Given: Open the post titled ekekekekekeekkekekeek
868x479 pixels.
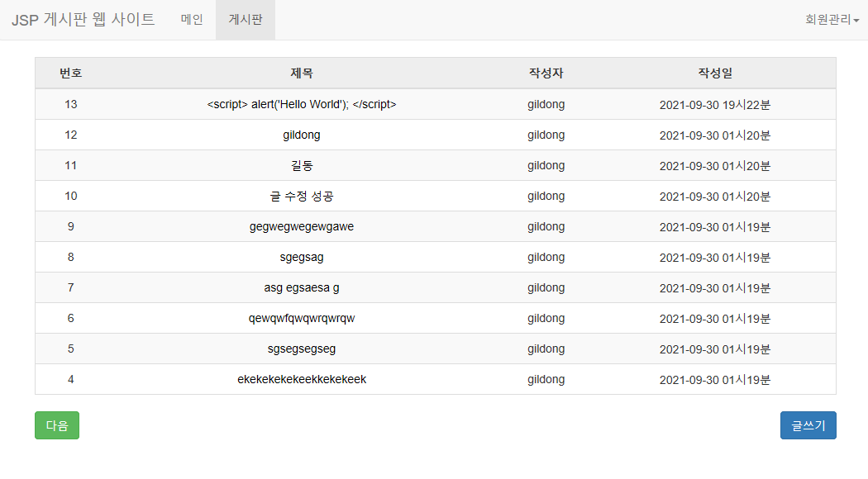Looking at the screenshot, I should (302, 379).
